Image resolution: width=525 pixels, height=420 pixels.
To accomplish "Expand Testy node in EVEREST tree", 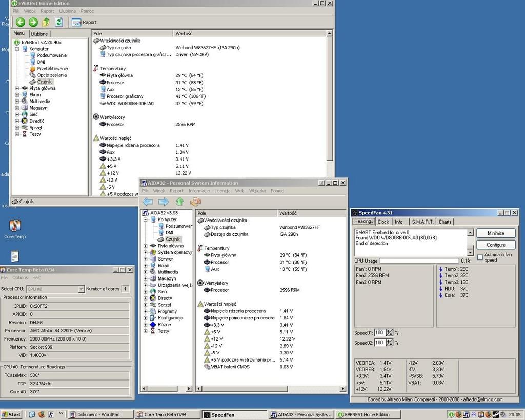I will (x=17, y=134).
